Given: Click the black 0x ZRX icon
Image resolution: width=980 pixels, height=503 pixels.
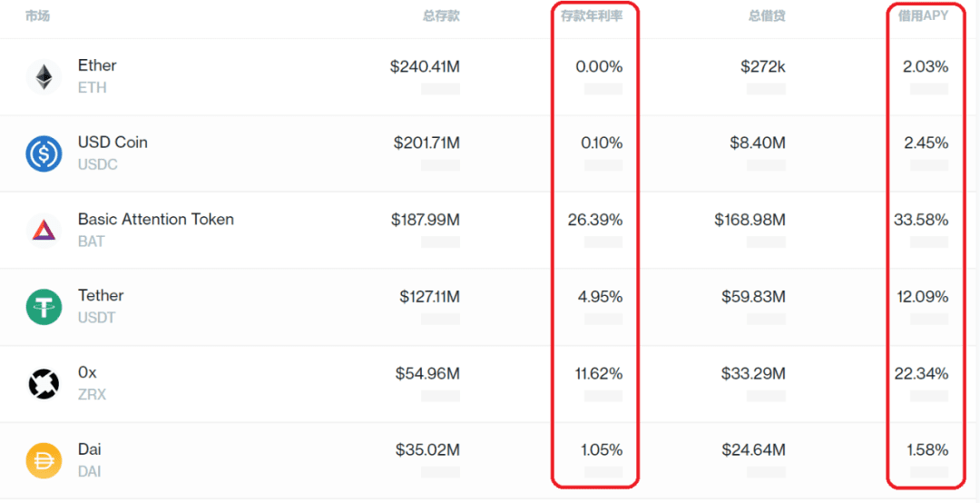Looking at the screenshot, I should 44,384.
